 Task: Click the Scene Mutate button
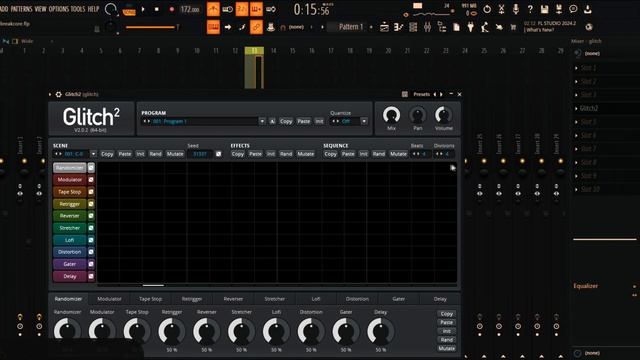[175, 154]
